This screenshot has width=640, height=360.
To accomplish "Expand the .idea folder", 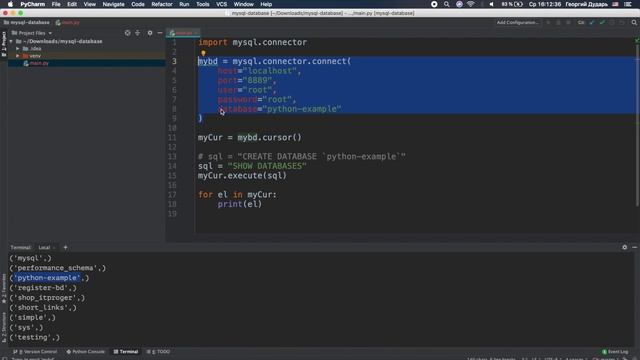I will pos(18,49).
